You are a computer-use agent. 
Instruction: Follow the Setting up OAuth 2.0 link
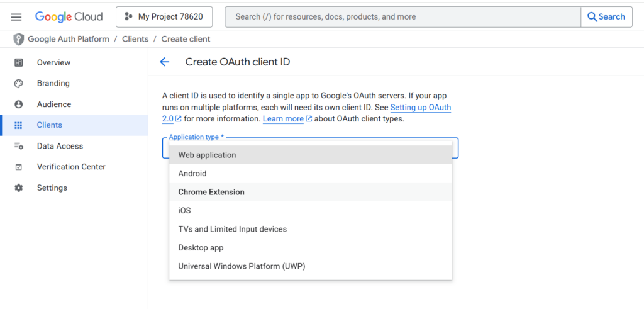click(421, 108)
